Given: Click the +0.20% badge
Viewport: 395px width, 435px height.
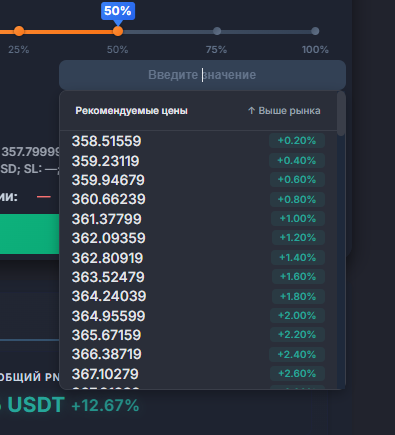Looking at the screenshot, I should 297,141.
